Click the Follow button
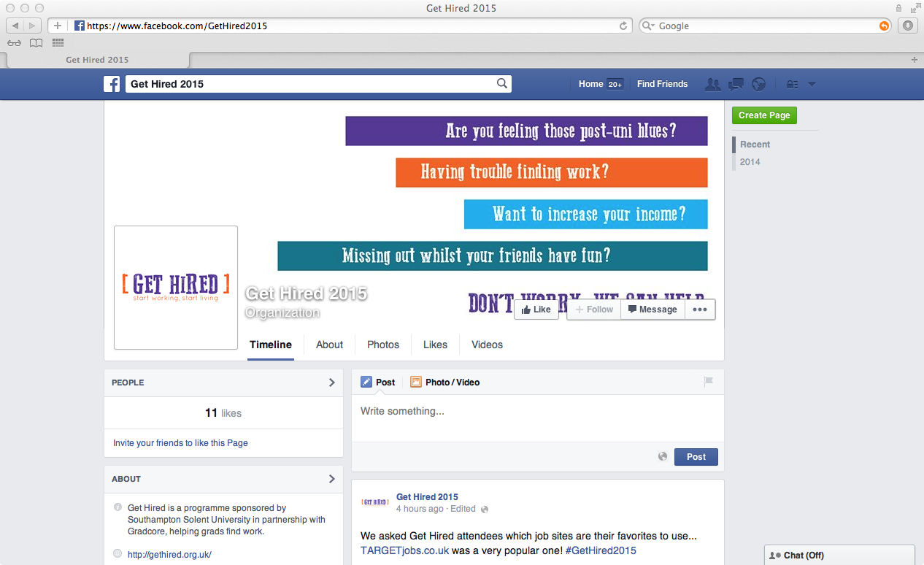Viewport: 924px width, 565px height. [593, 310]
